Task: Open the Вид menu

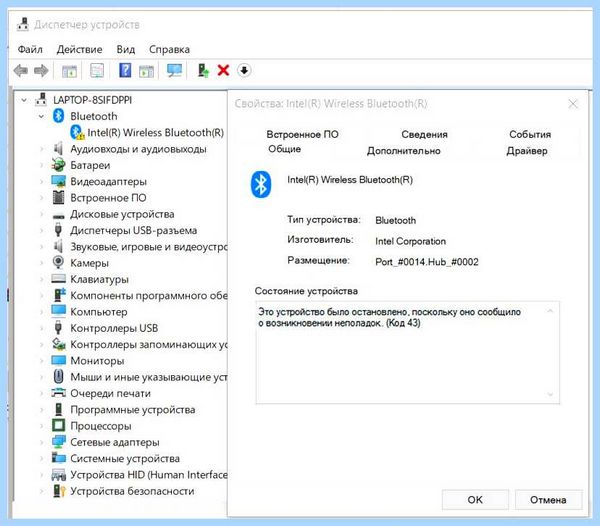Action: (x=126, y=49)
